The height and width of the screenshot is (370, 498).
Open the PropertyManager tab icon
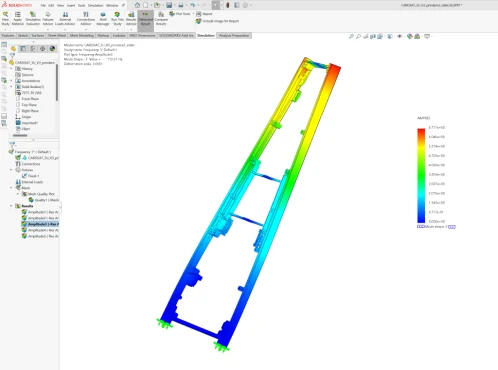coord(23,49)
